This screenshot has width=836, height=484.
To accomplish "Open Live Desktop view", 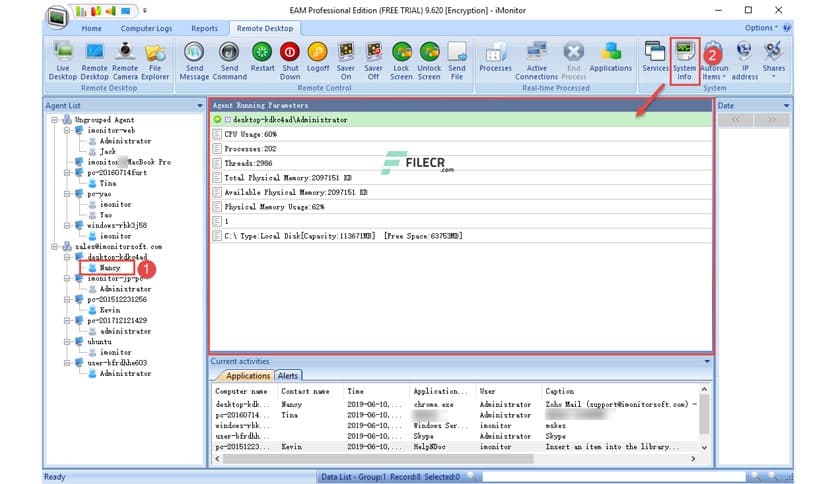I will pyautogui.click(x=63, y=61).
